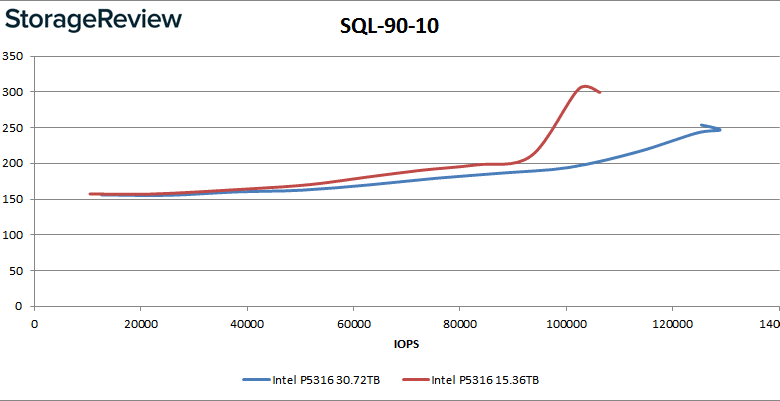Click the 60000 x-axis label
Screen dimensions: 780x401
point(353,324)
